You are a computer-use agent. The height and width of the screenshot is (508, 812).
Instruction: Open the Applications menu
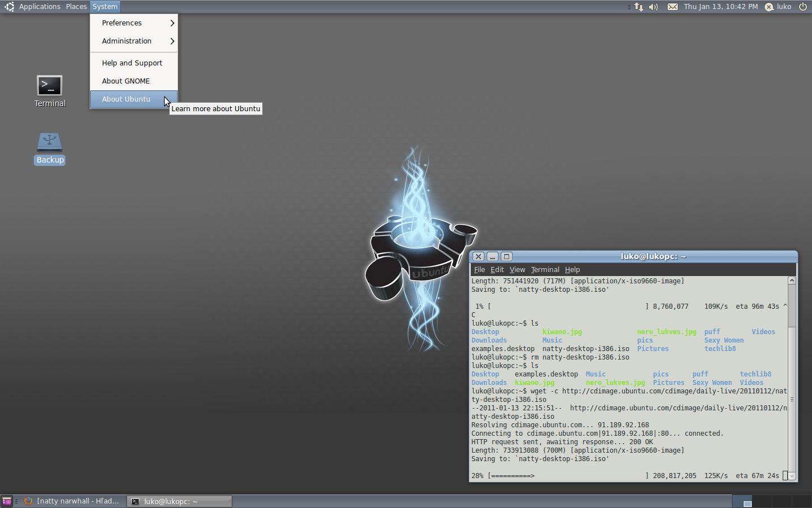(39, 7)
